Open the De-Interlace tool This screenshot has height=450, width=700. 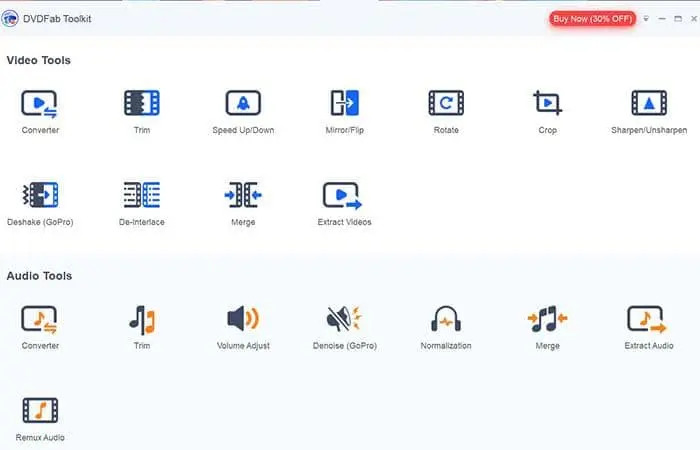point(141,194)
